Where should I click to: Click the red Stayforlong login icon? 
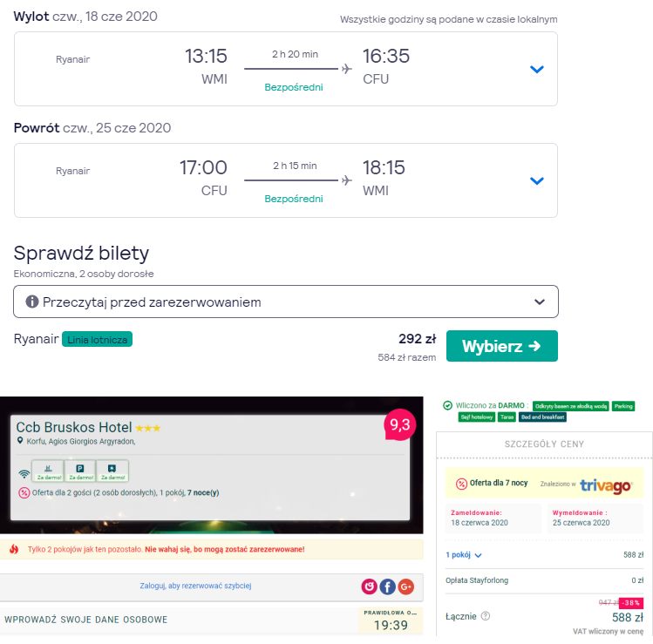point(369,586)
